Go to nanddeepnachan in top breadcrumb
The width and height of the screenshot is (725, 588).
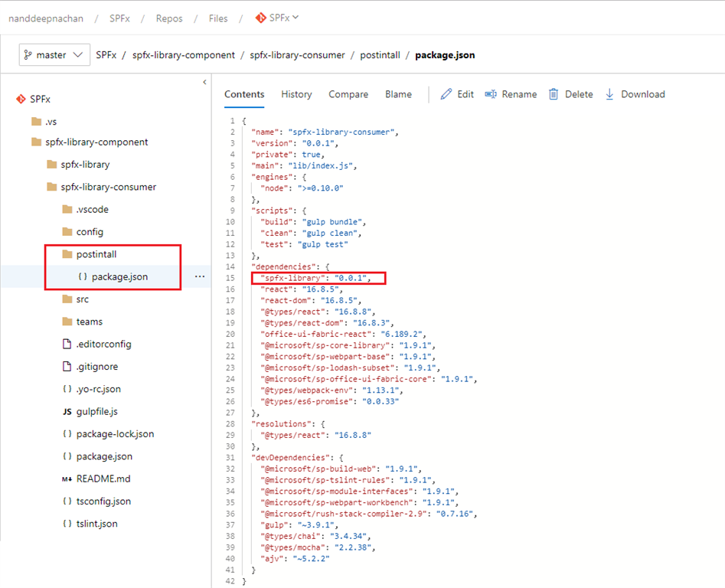(46, 18)
